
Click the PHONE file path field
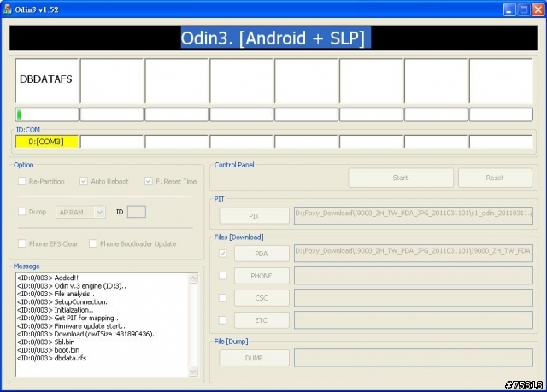click(x=414, y=276)
